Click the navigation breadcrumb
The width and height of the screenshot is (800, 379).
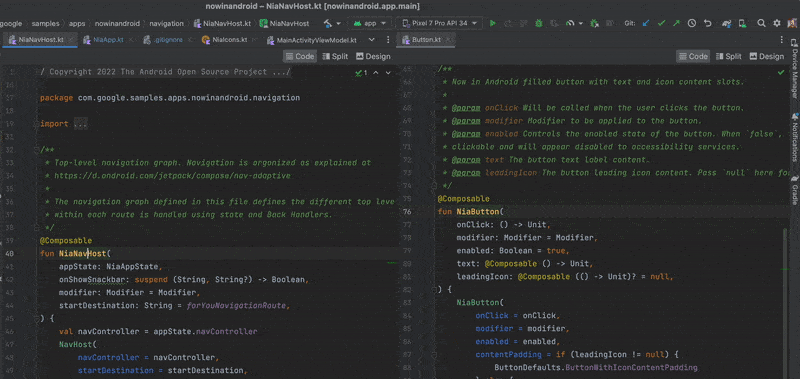click(x=166, y=23)
